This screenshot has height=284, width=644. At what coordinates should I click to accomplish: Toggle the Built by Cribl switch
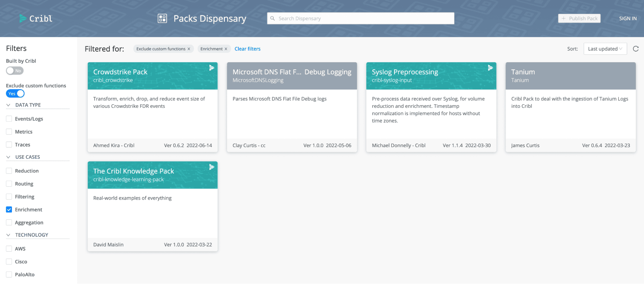tap(15, 71)
